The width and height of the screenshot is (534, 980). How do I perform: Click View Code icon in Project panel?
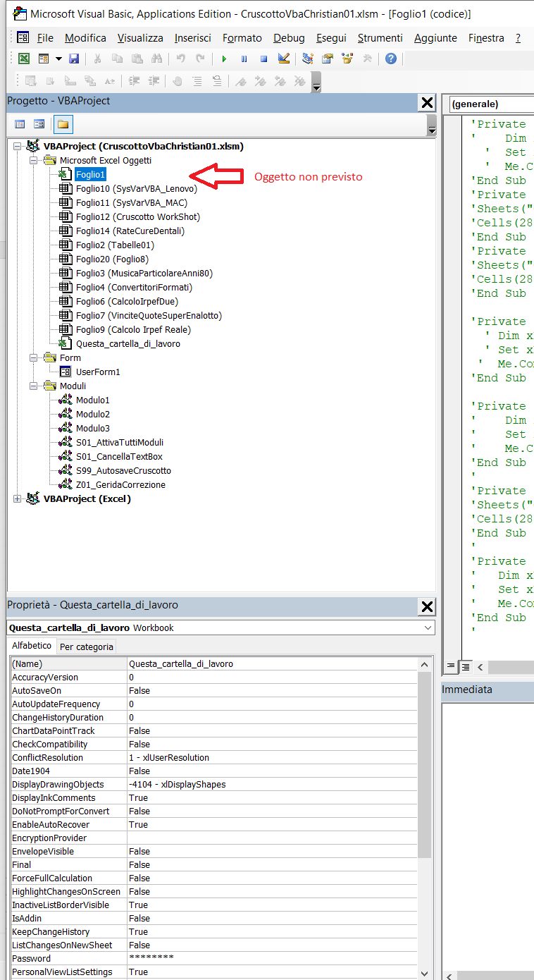coord(20,124)
